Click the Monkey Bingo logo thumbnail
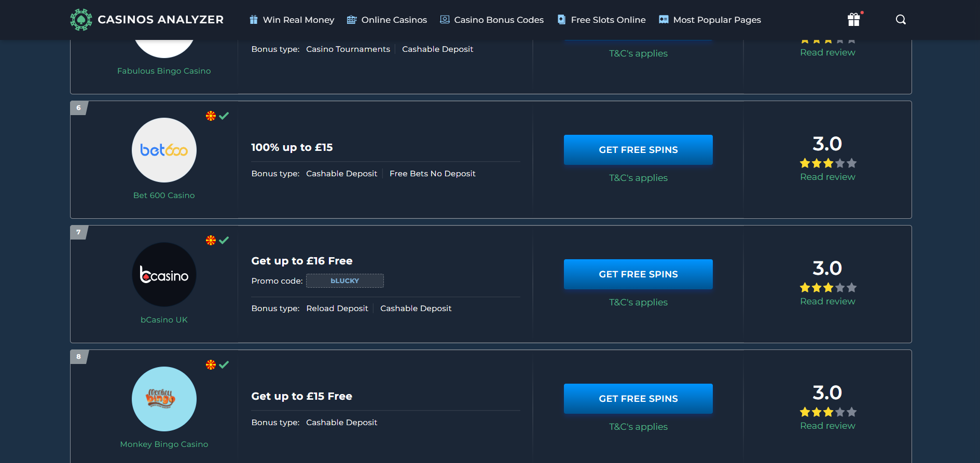980x463 pixels. [164, 399]
